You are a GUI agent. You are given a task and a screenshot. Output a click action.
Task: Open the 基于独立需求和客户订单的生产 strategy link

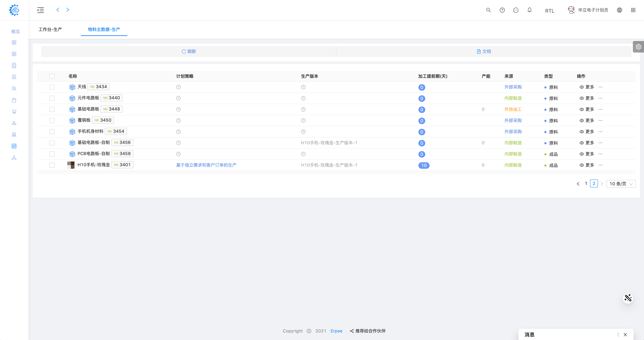(x=206, y=165)
